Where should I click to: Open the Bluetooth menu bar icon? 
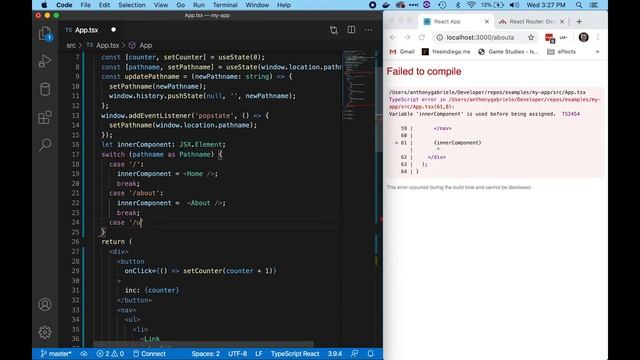tap(458, 5)
